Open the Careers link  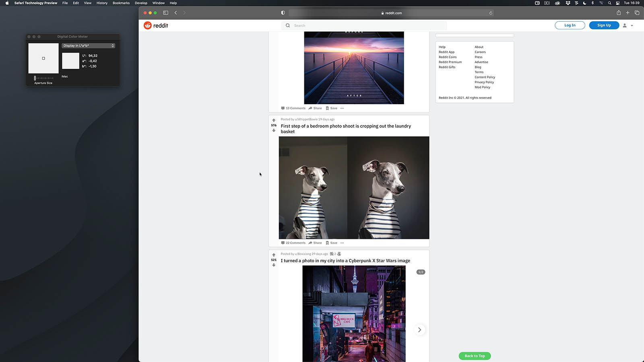pyautogui.click(x=480, y=52)
